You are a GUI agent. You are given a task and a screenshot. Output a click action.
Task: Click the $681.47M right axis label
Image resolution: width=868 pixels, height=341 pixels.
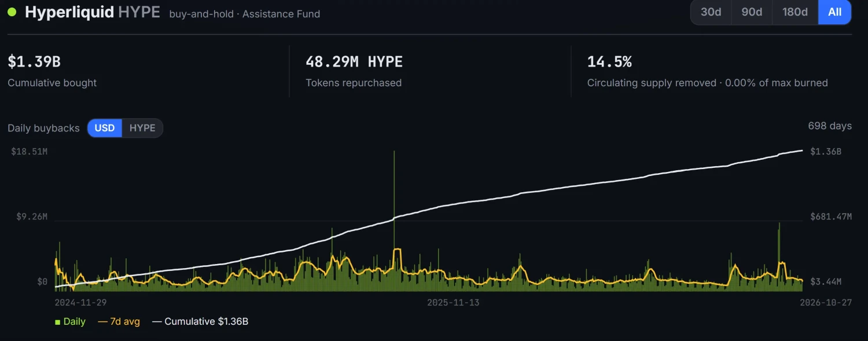831,217
